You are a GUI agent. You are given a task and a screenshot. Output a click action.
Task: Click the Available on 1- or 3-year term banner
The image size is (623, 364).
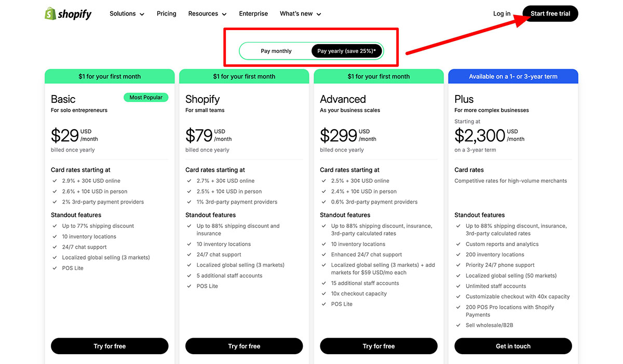click(513, 76)
